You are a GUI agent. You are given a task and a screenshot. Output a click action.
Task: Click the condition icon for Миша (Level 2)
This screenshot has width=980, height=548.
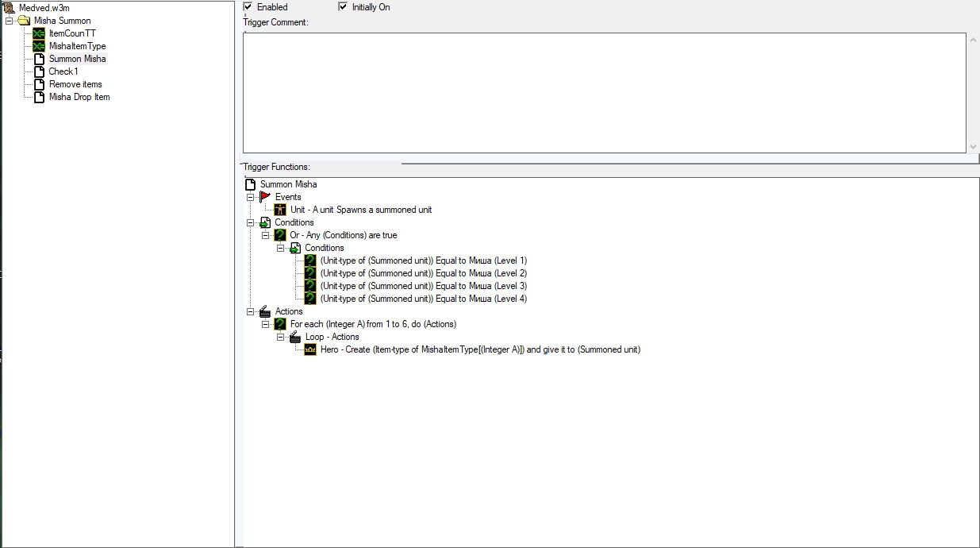(310, 273)
